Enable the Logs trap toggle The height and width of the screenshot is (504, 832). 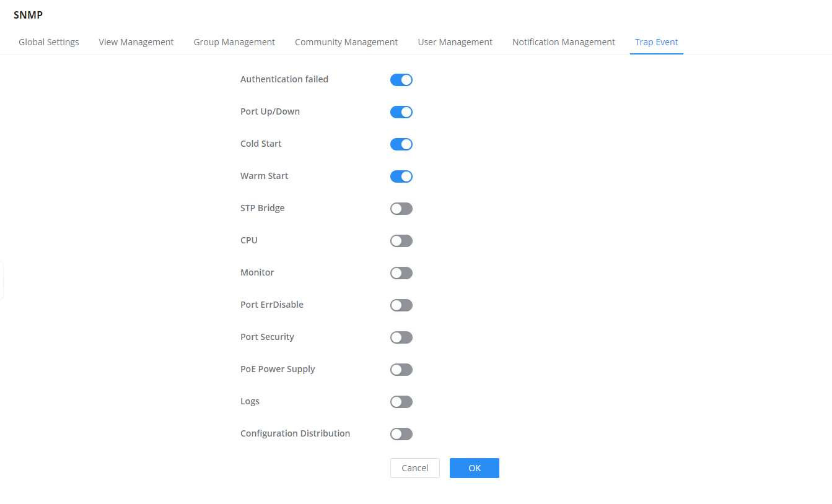click(401, 402)
